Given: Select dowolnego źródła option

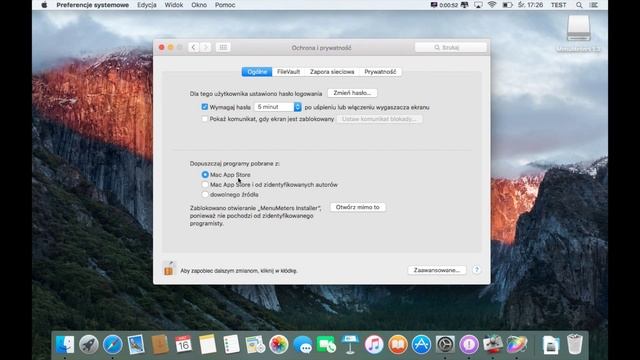Looking at the screenshot, I should (x=205, y=195).
